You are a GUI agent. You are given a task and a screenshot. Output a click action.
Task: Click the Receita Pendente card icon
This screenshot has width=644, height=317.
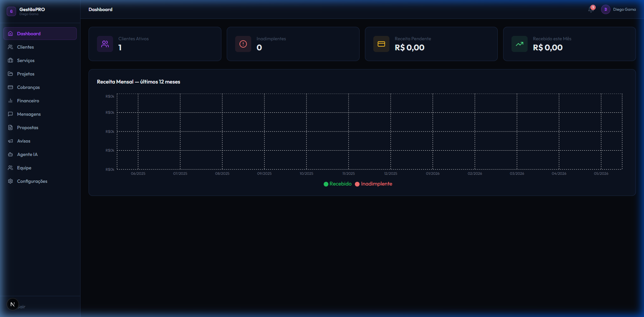tap(381, 44)
